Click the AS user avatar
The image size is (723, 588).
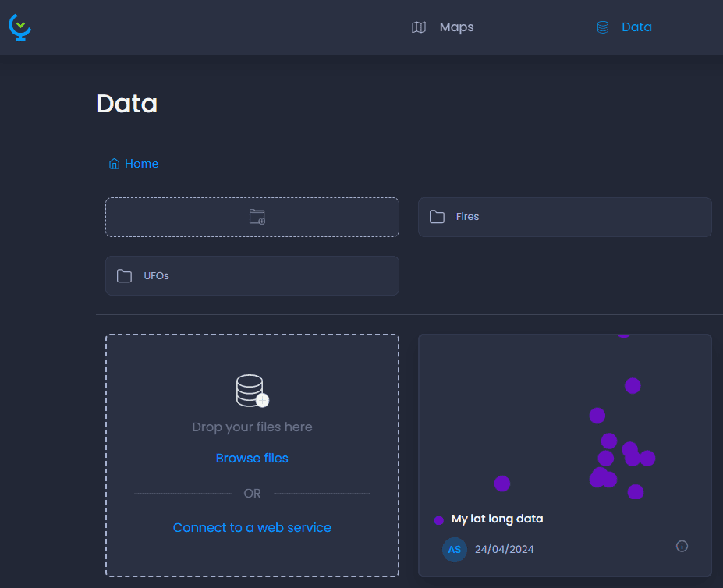pyautogui.click(x=454, y=549)
